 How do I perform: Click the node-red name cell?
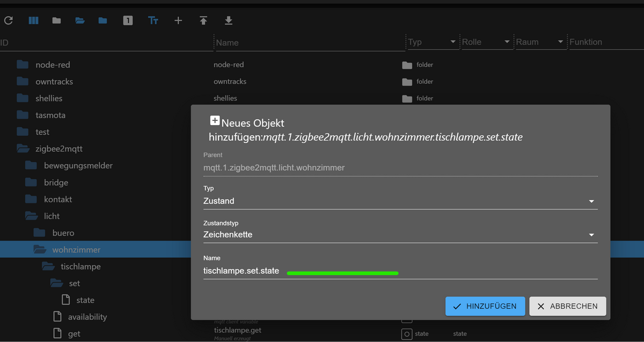229,64
